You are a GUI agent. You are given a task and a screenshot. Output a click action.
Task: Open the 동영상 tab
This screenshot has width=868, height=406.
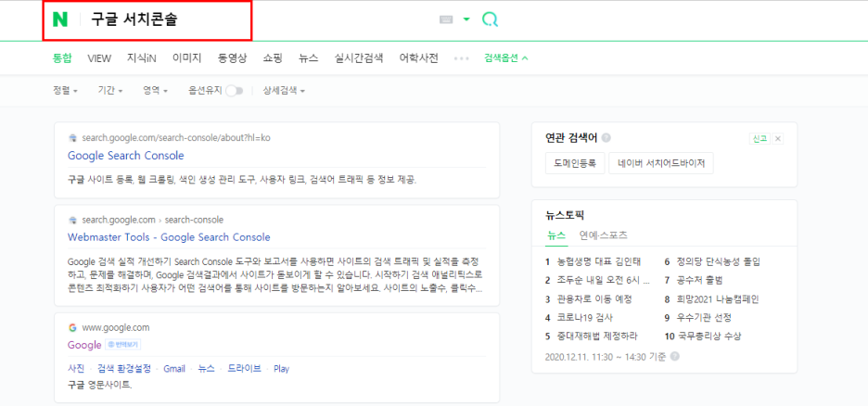click(x=233, y=58)
